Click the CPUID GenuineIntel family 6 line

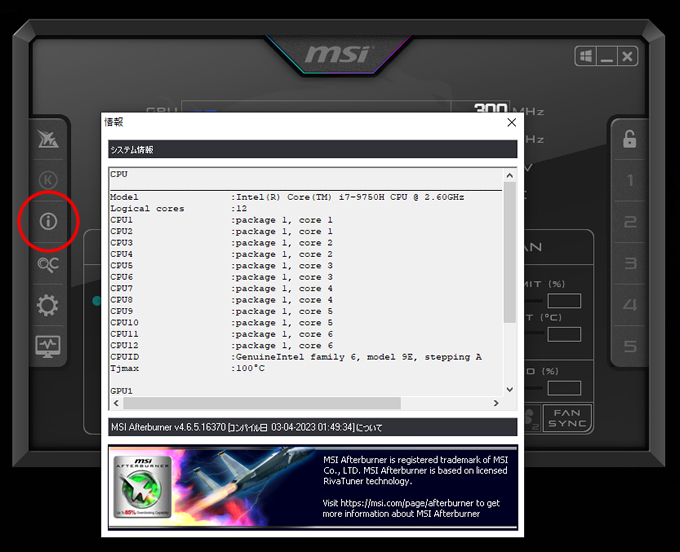coord(296,357)
